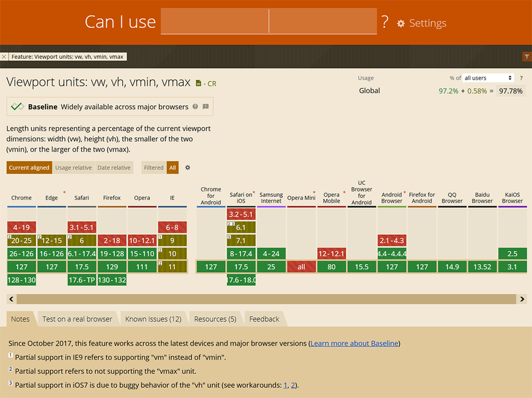
Task: Open the Feedback tab
Action: pyautogui.click(x=264, y=319)
